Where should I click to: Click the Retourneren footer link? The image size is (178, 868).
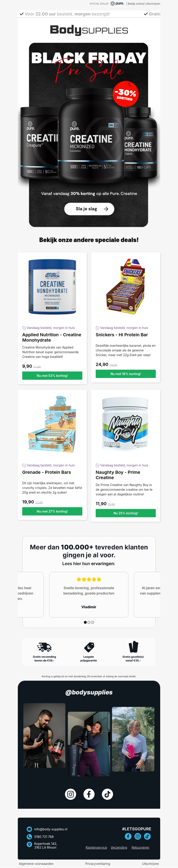click(140, 847)
